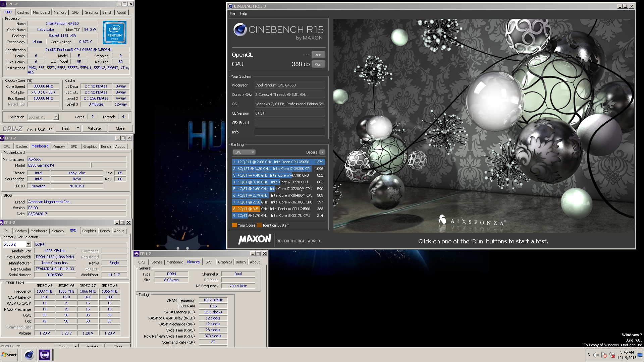Open the File menu in Cinebench
Image resolution: width=644 pixels, height=362 pixels.
click(x=232, y=13)
